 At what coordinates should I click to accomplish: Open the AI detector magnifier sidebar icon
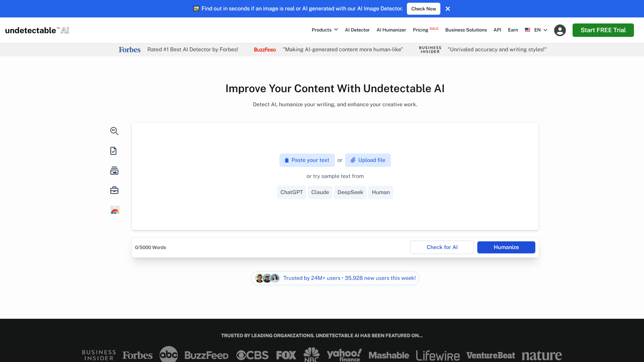pos(114,131)
